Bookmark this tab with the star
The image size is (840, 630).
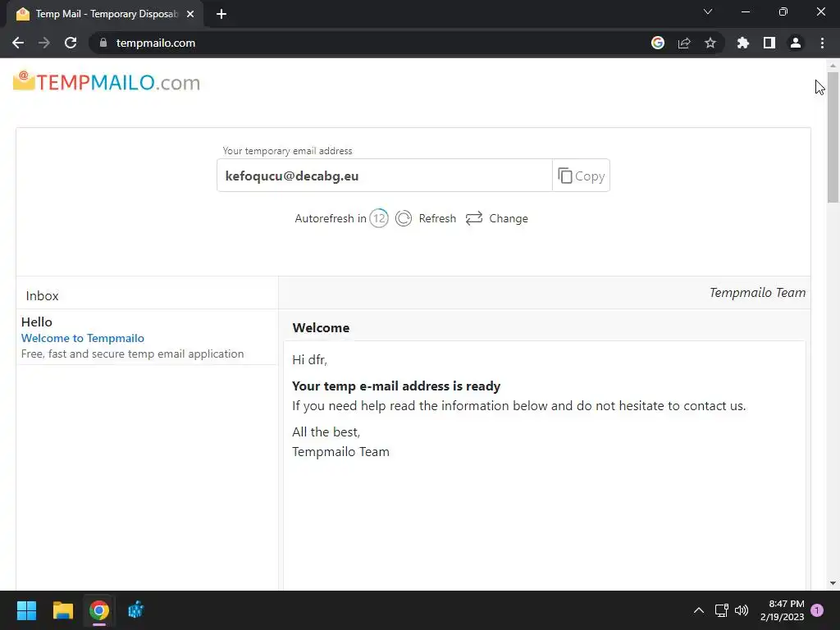710,43
